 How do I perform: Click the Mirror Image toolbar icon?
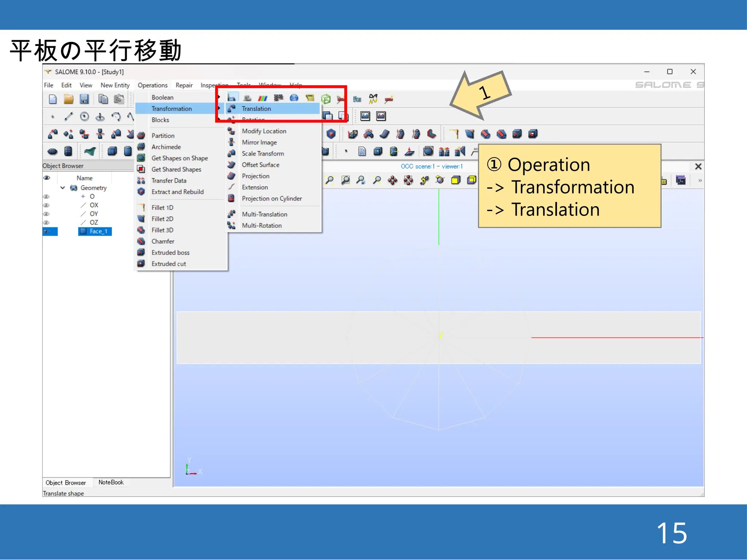click(100, 134)
